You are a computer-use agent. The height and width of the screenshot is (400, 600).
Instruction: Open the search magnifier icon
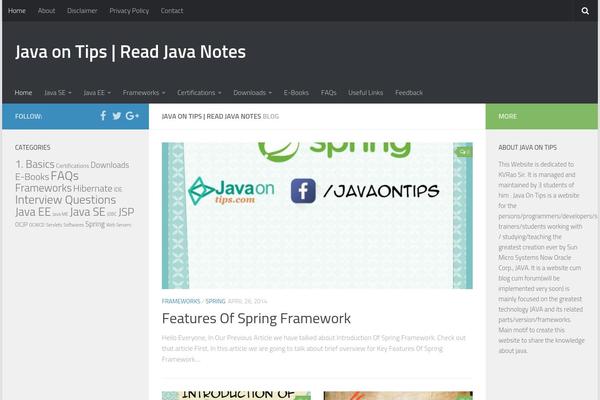click(585, 11)
